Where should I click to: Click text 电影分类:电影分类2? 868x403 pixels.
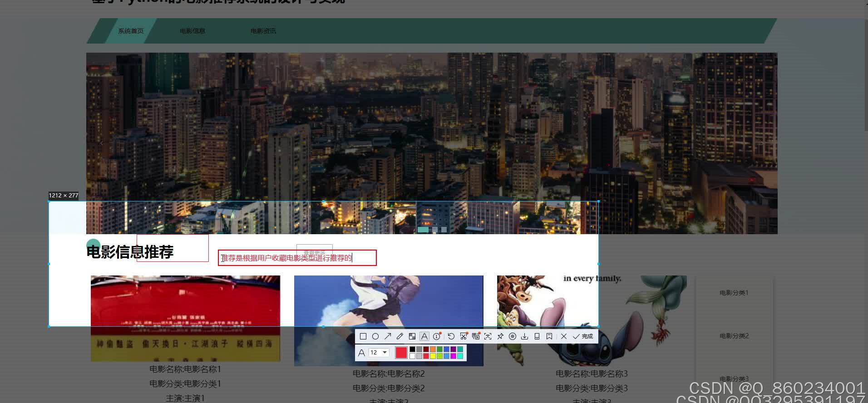[x=389, y=388]
